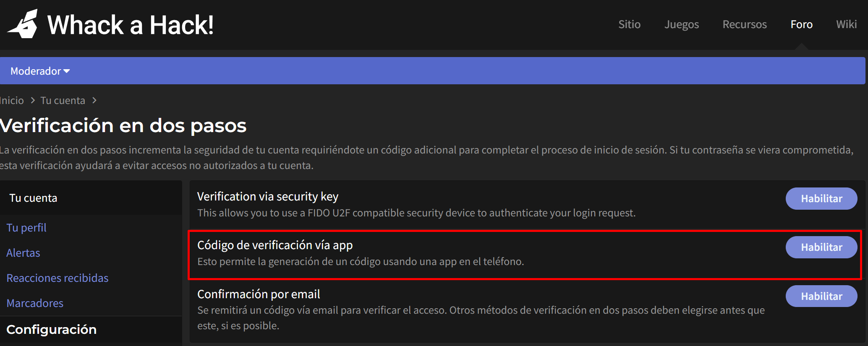The width and height of the screenshot is (868, 346).
Task: Open the Sitio navigation item
Action: [629, 24]
